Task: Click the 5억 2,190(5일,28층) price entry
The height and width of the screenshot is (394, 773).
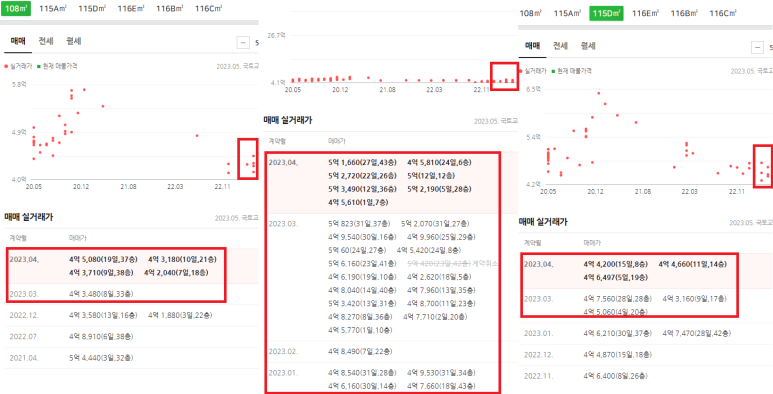Action: (440, 189)
